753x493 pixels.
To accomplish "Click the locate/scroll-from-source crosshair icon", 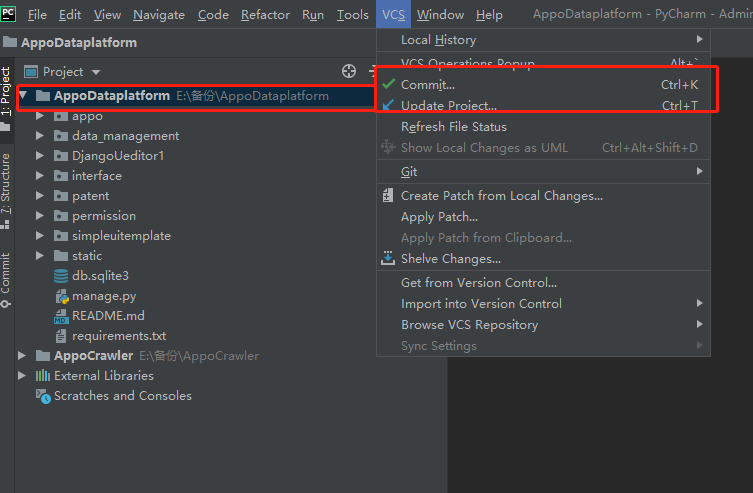I will click(349, 72).
